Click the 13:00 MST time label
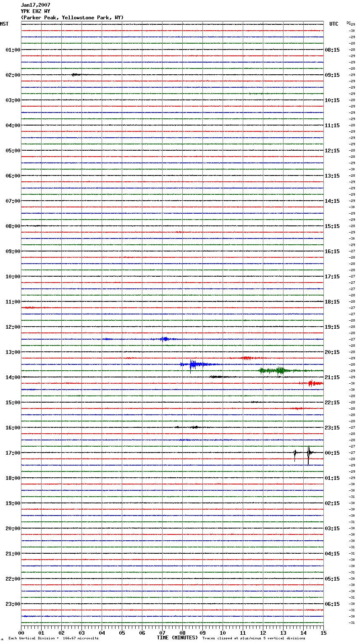Viewport: 357px width, 644px height. click(x=13, y=352)
